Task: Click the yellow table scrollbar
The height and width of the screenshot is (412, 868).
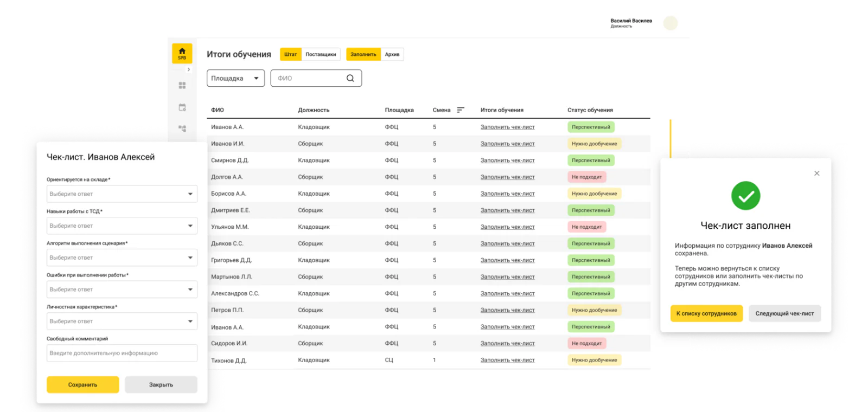Action: tap(671, 139)
